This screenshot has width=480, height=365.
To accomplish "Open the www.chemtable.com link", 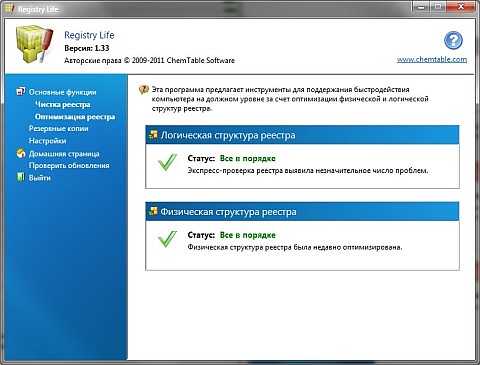I will (x=432, y=59).
